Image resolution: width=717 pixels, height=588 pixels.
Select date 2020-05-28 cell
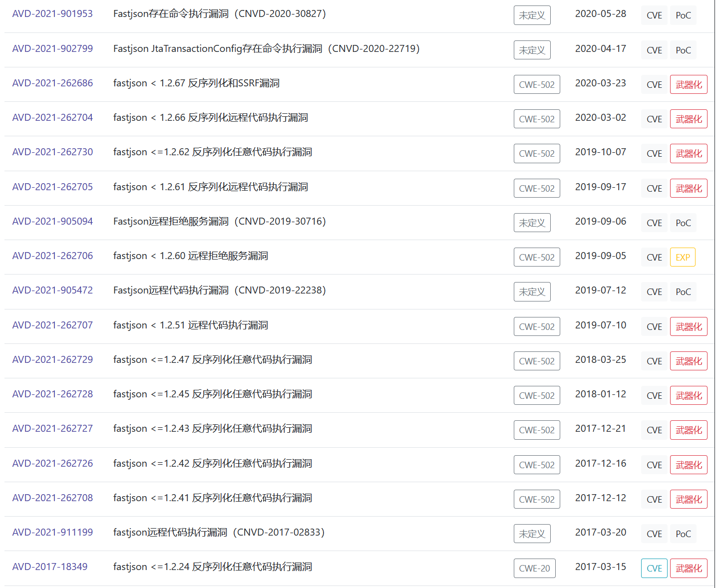tap(601, 14)
